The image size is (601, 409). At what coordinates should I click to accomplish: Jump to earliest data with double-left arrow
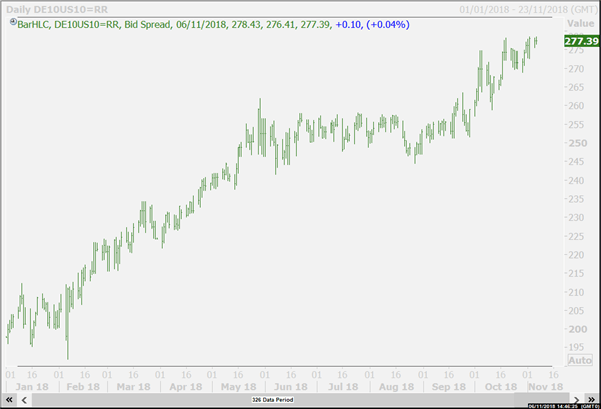(x=9, y=400)
